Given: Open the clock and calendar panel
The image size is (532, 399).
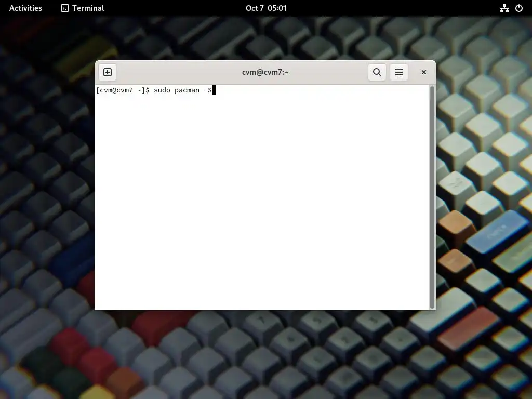Looking at the screenshot, I should click(x=266, y=8).
